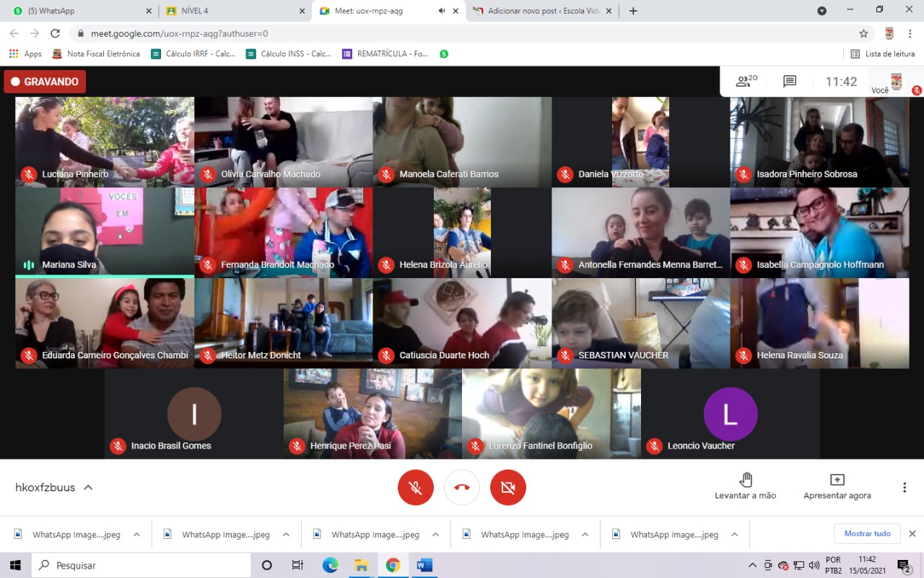Image resolution: width=924 pixels, height=578 pixels.
Task: Open the participants list icon
Action: click(x=745, y=82)
